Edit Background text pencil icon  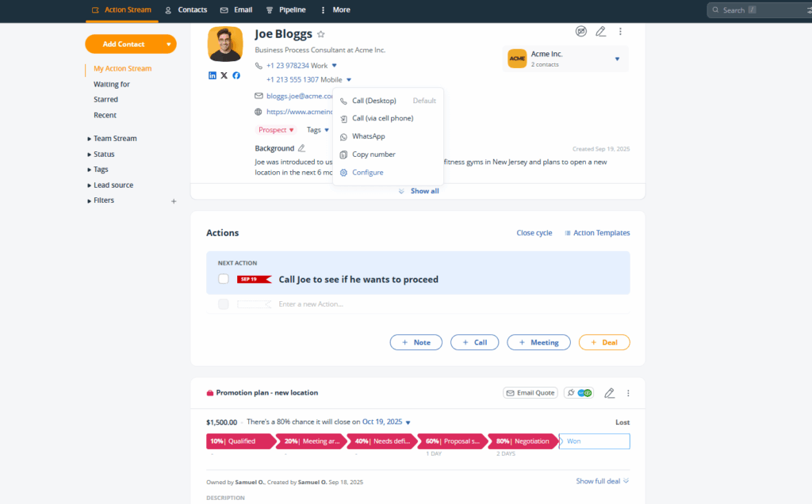[301, 148]
